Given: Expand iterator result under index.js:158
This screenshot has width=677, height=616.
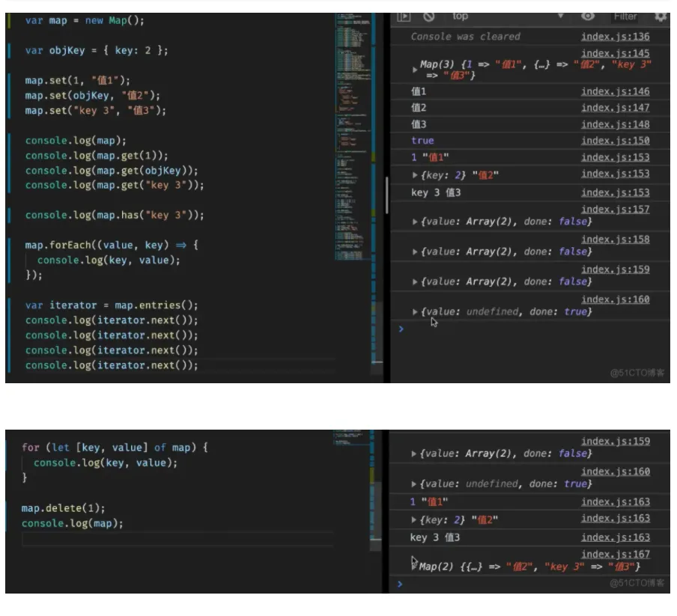Looking at the screenshot, I should (414, 252).
